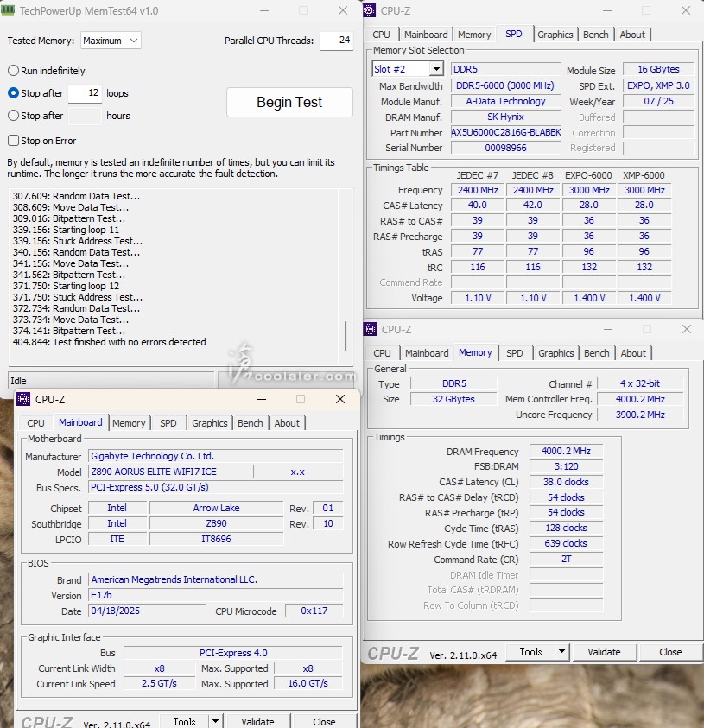Click the MemTest64 app icon in title bar
This screenshot has width=704, height=728.
pos(8,9)
